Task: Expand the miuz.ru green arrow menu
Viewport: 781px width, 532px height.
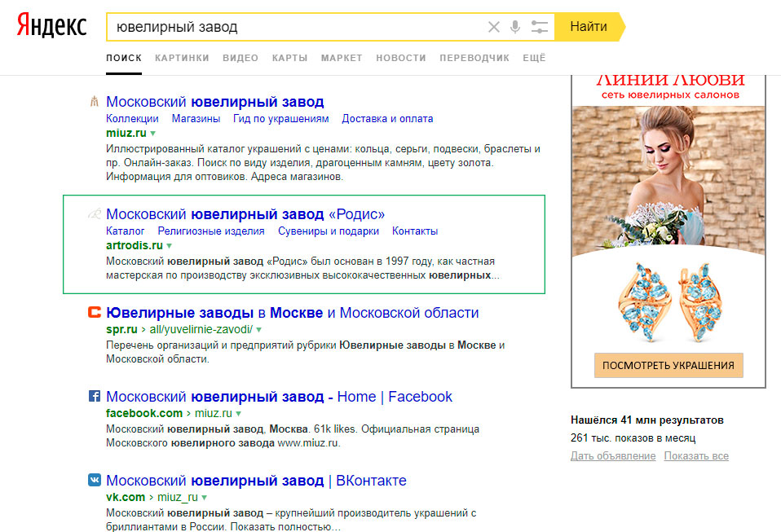Action: pyautogui.click(x=152, y=133)
